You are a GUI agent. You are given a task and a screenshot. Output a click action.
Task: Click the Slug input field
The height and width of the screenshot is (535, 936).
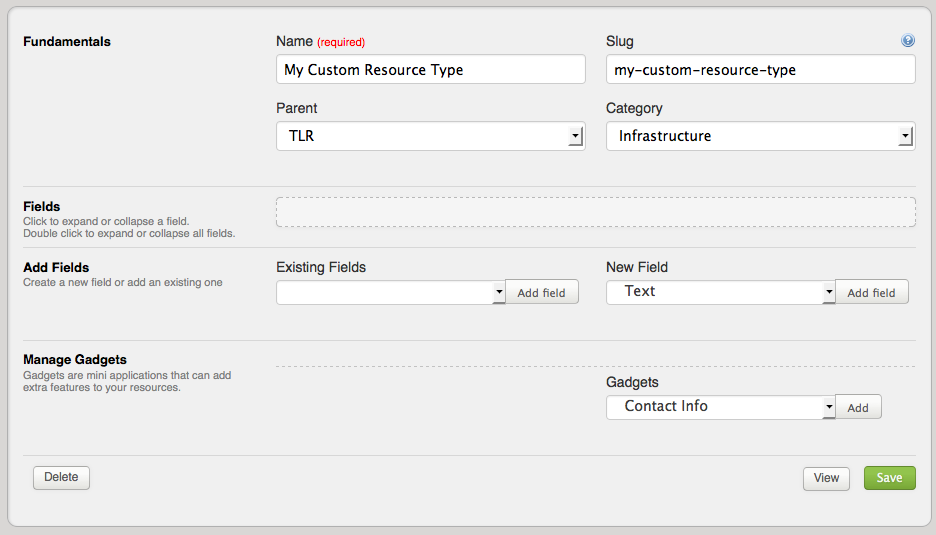tap(760, 69)
